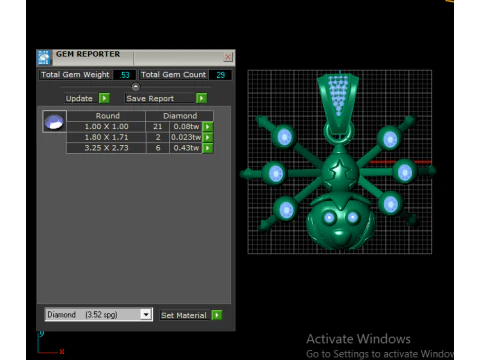The height and width of the screenshot is (360, 480).
Task: Click green arrow next to Set Material
Action: [x=217, y=315]
